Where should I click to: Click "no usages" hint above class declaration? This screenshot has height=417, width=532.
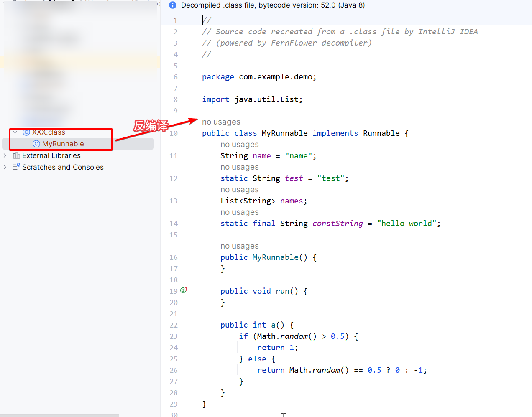pyautogui.click(x=221, y=122)
